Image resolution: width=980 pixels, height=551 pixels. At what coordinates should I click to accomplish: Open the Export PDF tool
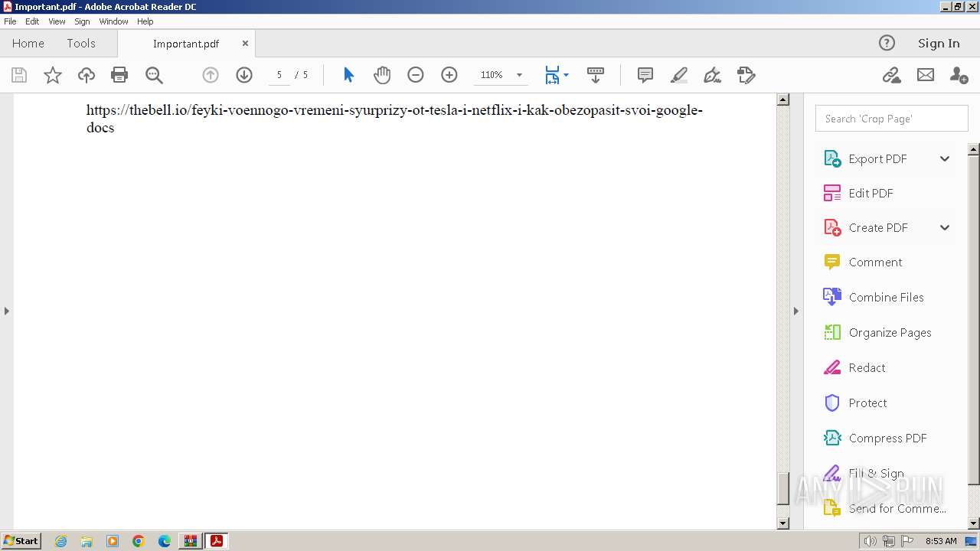click(877, 158)
